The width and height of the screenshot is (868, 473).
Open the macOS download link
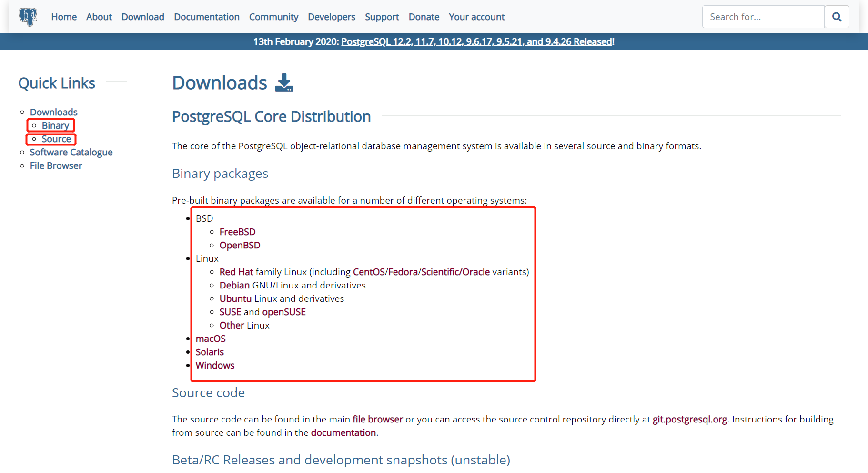click(211, 339)
